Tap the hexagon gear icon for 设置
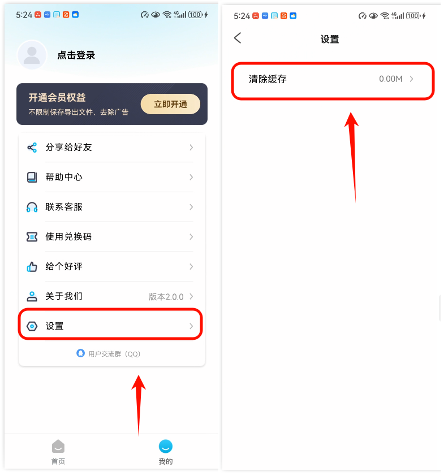 click(32, 326)
